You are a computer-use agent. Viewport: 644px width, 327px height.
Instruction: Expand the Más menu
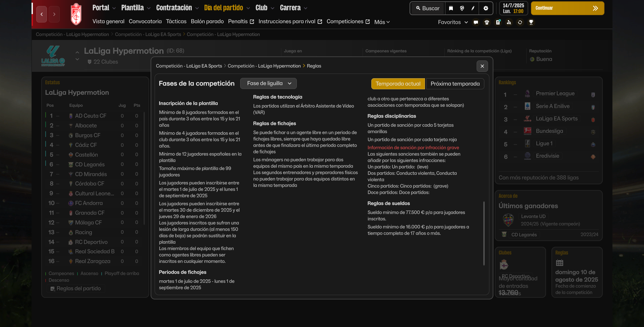tap(382, 22)
